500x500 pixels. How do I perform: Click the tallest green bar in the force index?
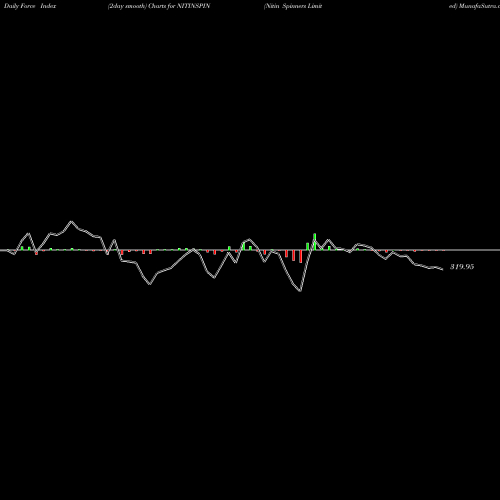(x=315, y=242)
